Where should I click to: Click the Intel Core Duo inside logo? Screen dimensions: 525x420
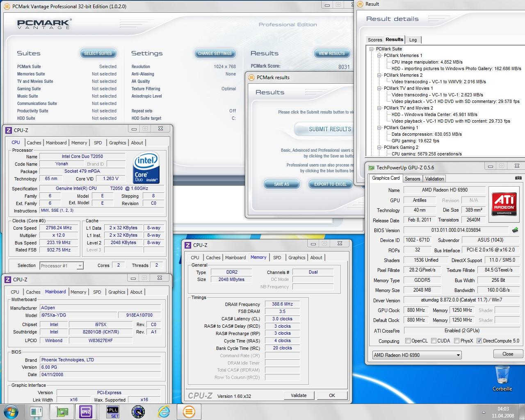pos(146,168)
